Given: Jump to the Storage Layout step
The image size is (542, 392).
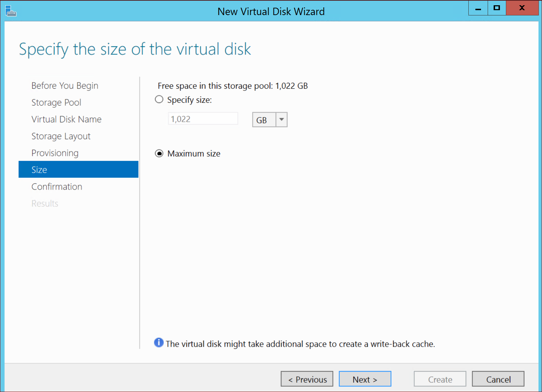Looking at the screenshot, I should click(61, 136).
